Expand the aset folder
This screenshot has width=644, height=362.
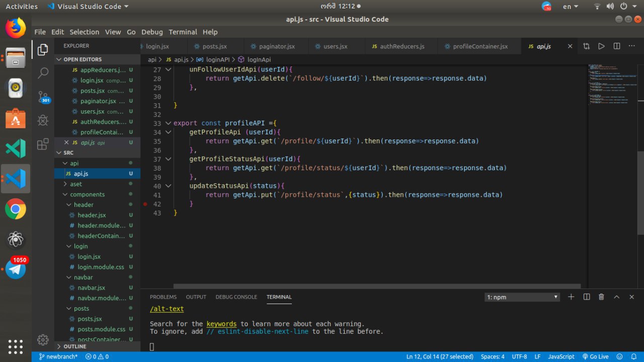point(76,184)
